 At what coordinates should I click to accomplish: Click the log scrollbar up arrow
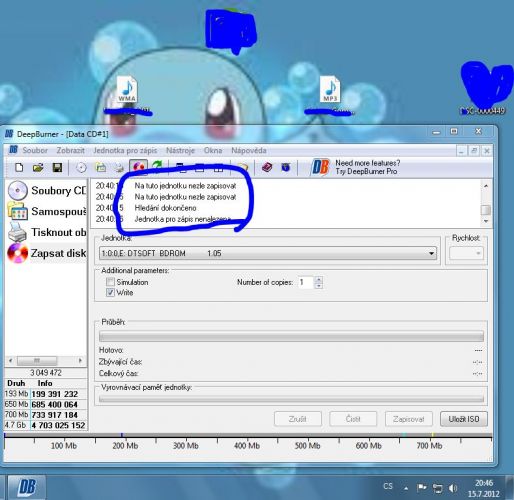[486, 186]
